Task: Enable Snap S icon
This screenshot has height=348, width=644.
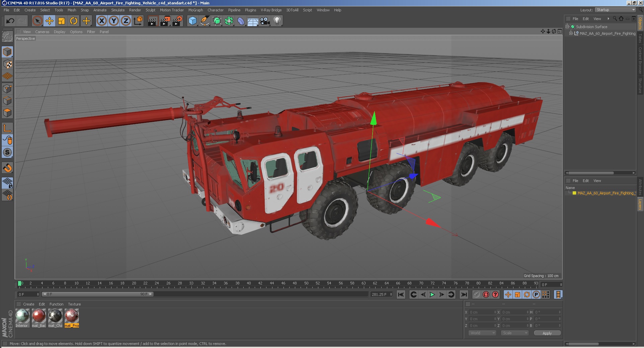Action: [7, 152]
